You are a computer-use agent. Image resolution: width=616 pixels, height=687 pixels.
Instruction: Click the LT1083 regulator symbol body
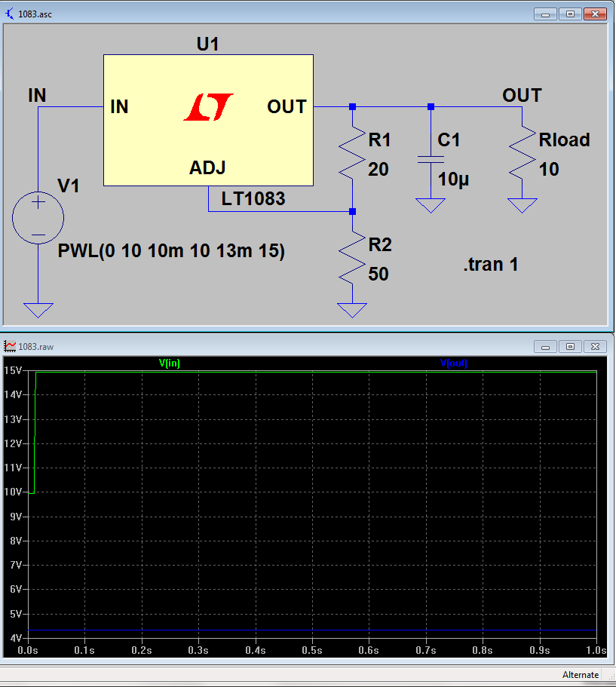coord(208,120)
